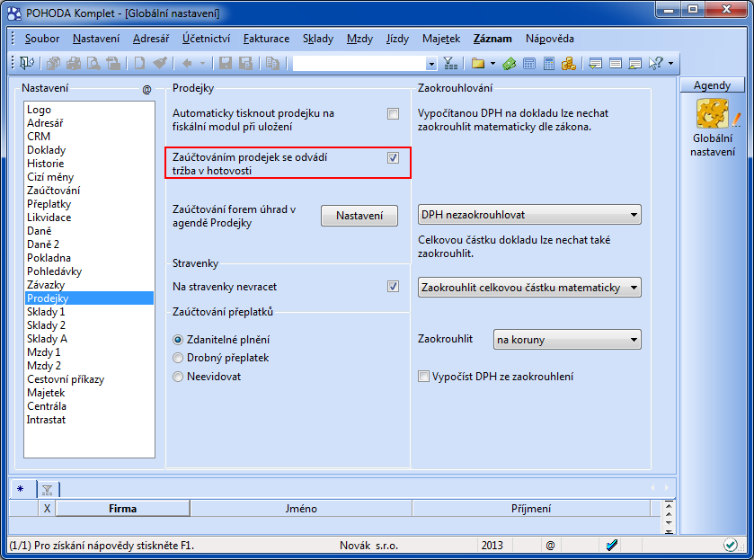
Task: Click the first panel layout icon
Action: click(595, 63)
